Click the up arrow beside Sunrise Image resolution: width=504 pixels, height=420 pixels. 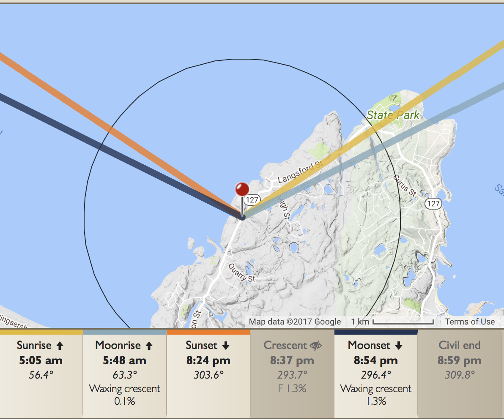(x=60, y=346)
